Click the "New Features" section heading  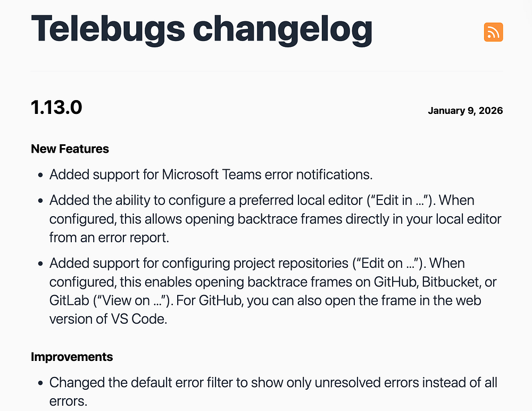tap(70, 149)
